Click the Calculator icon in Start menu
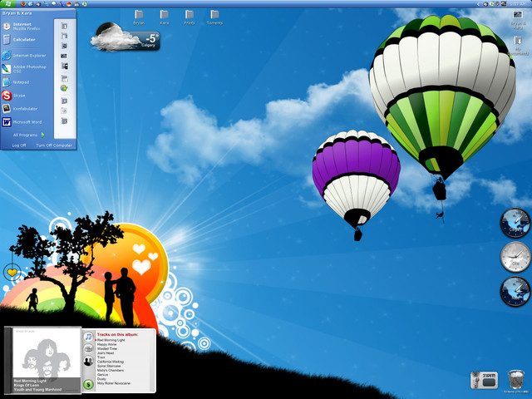Screen dimensions: 532x399 (x=7, y=40)
